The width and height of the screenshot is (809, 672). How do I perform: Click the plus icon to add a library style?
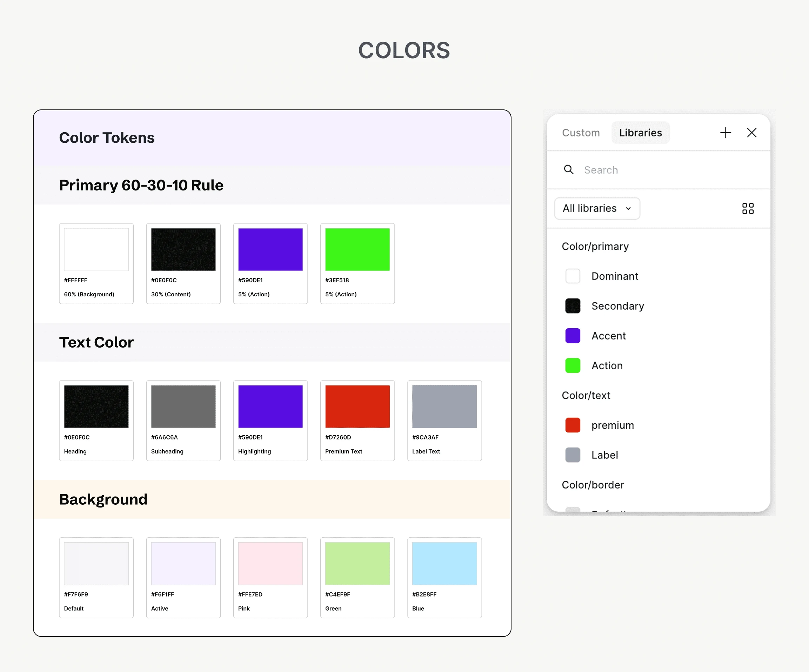click(x=726, y=133)
